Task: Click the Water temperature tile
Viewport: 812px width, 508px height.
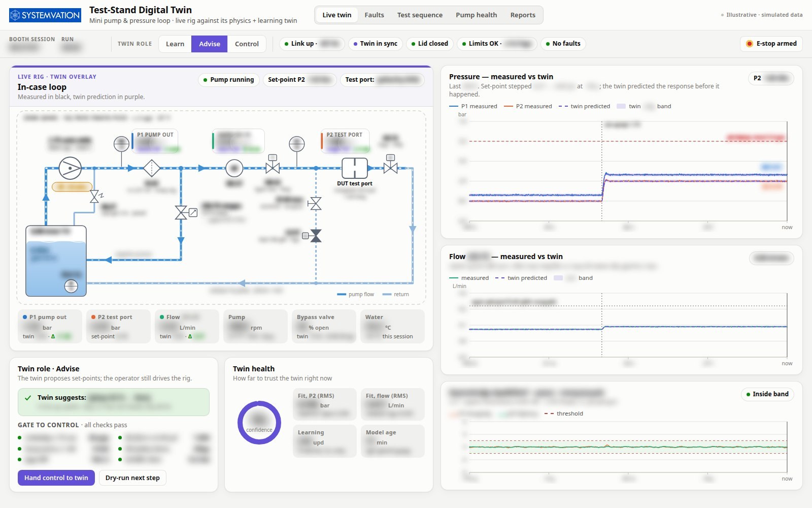Action: click(392, 326)
